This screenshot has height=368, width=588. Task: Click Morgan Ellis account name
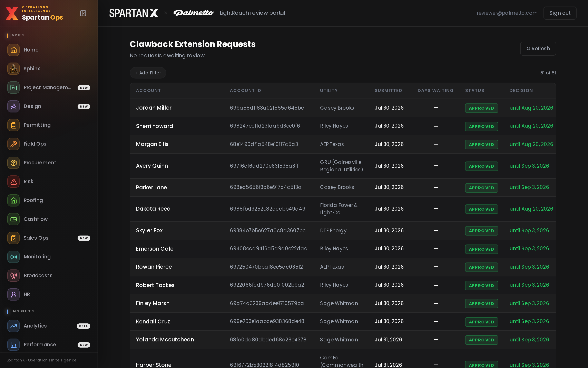click(x=152, y=144)
